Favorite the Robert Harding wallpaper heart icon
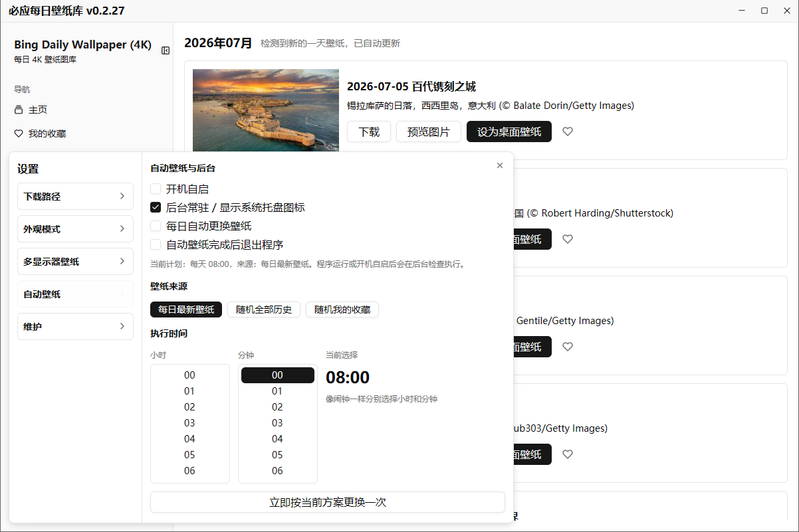This screenshot has width=799, height=532. click(x=567, y=239)
